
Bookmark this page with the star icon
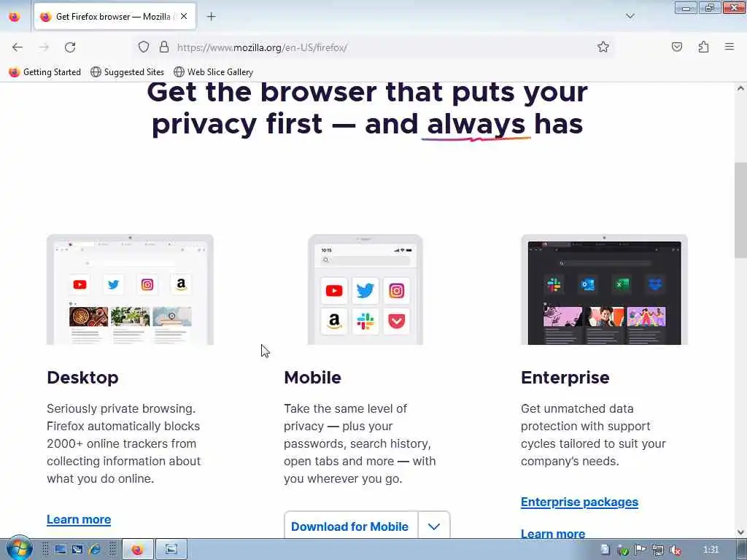tap(603, 47)
